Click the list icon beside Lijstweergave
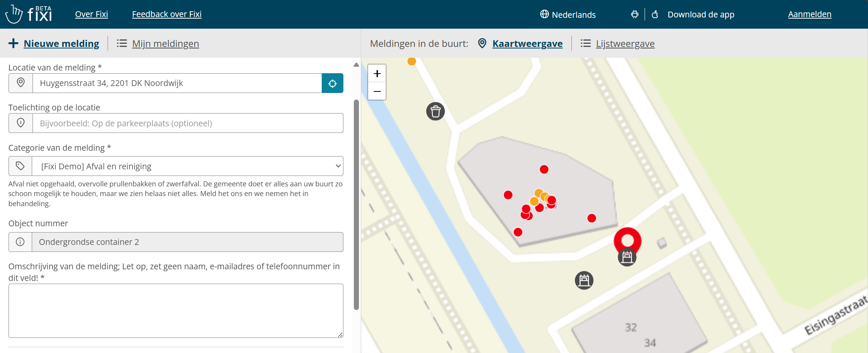Image resolution: width=868 pixels, height=353 pixels. coord(586,43)
